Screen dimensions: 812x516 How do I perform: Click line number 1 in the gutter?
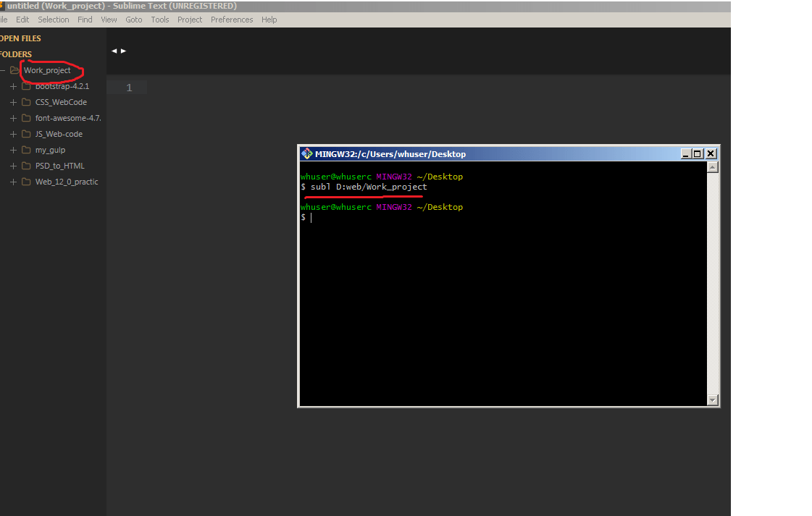pos(129,88)
